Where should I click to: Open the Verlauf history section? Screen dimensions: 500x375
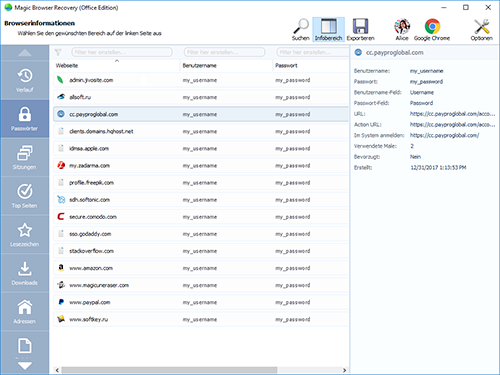coord(25,80)
